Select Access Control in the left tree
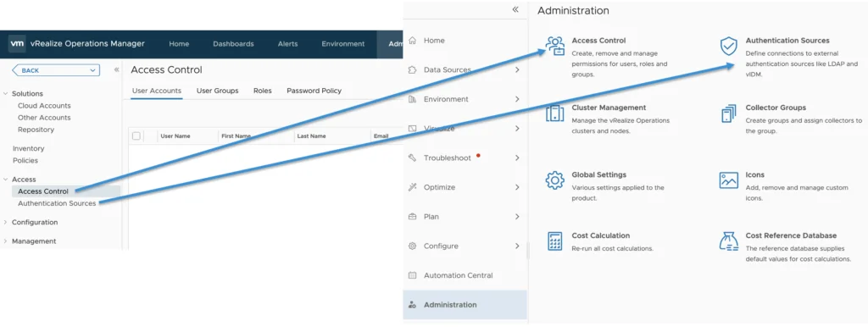 pos(43,191)
